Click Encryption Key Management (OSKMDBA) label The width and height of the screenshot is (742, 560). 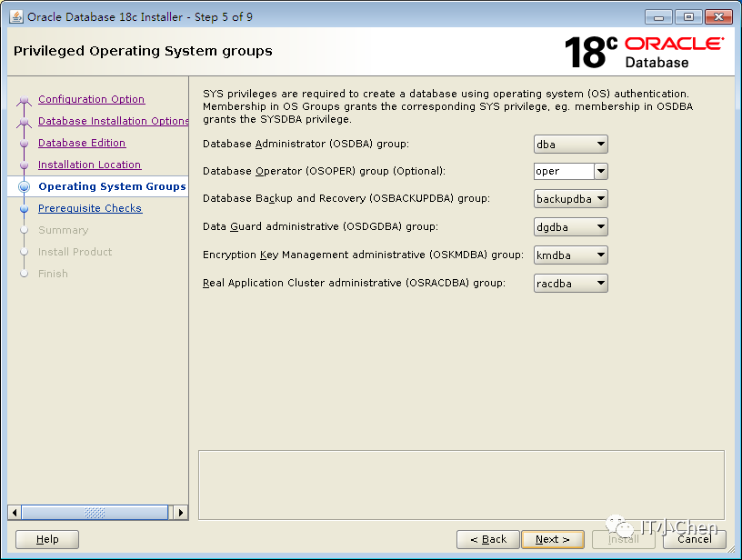coord(363,255)
